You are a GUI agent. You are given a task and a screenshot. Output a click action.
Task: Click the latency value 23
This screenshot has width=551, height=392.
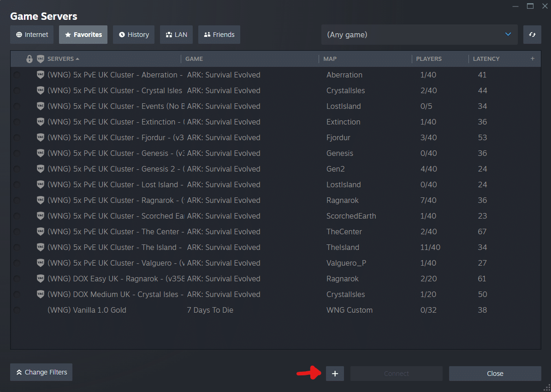tap(482, 216)
